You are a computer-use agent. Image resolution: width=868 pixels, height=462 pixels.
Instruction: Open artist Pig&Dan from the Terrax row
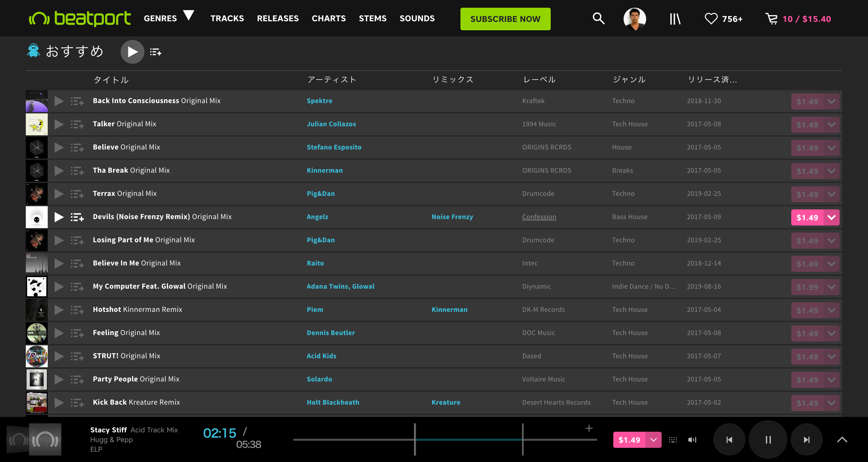coord(321,194)
